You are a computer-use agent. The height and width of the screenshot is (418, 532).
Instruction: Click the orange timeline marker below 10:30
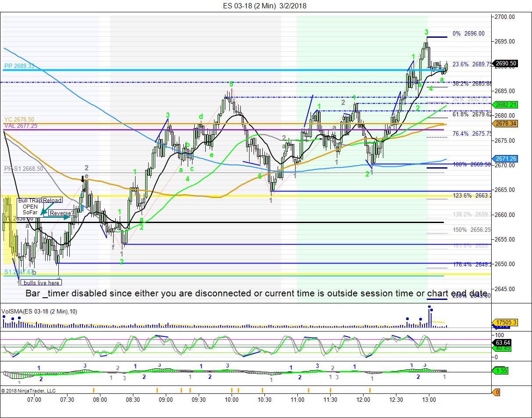262,389
